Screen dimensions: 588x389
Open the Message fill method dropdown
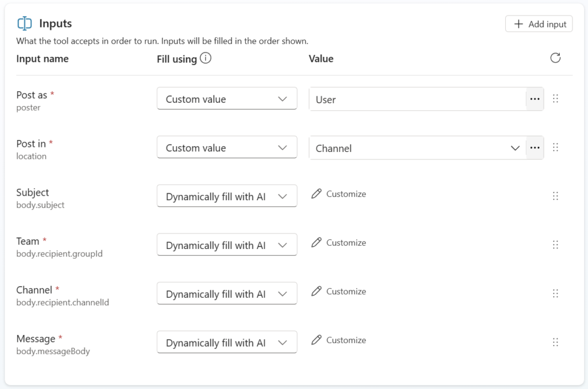click(x=226, y=342)
